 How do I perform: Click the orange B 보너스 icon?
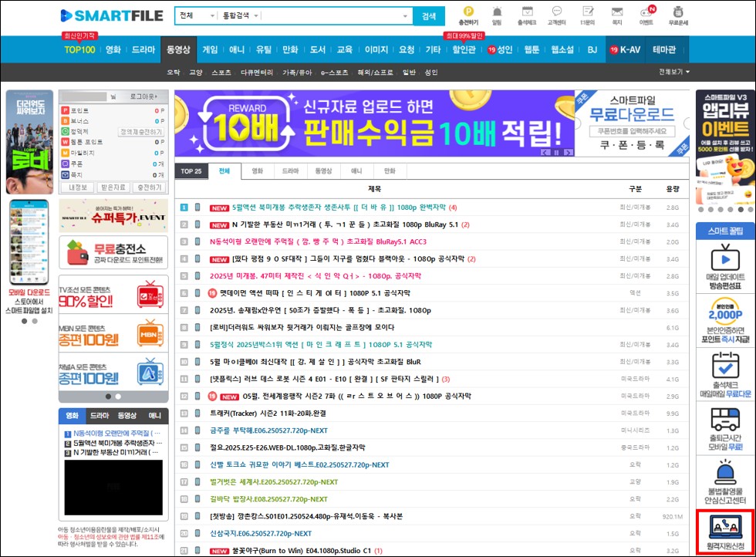point(65,121)
